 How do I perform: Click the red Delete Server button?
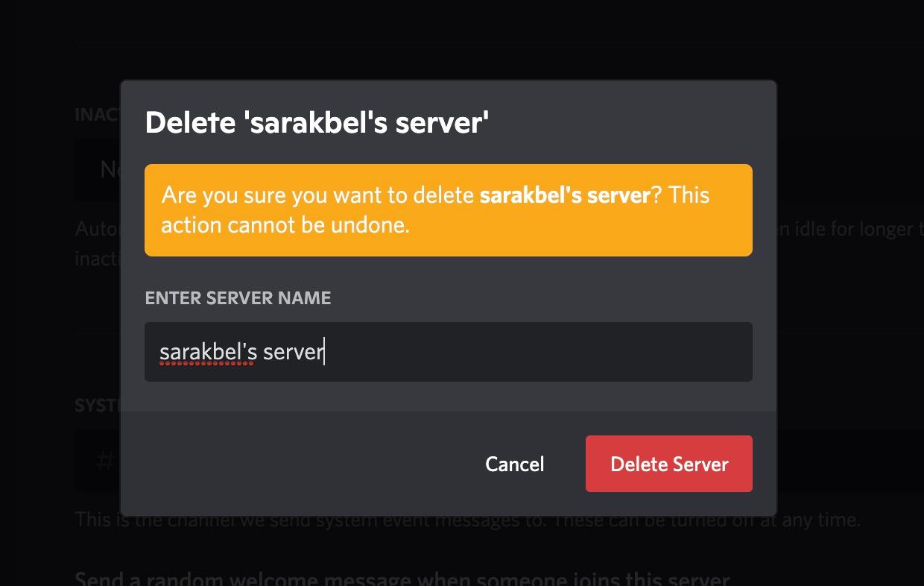(668, 463)
